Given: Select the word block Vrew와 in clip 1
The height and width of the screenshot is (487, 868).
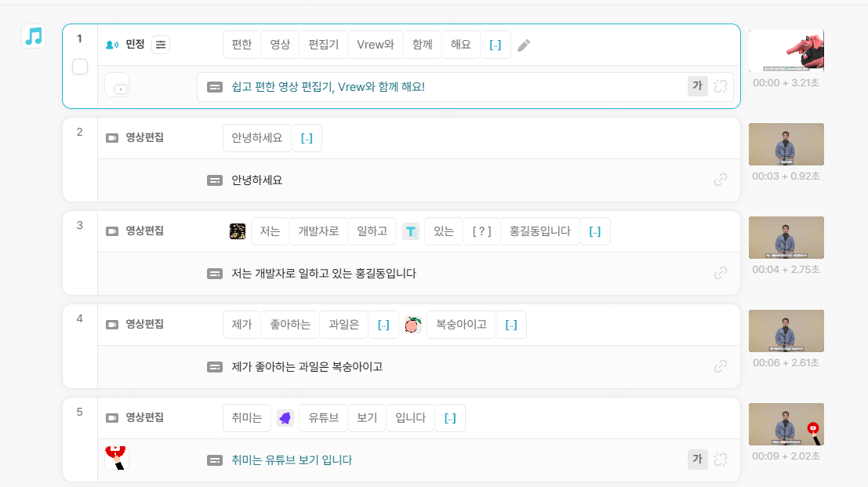Looking at the screenshot, I should click(376, 45).
